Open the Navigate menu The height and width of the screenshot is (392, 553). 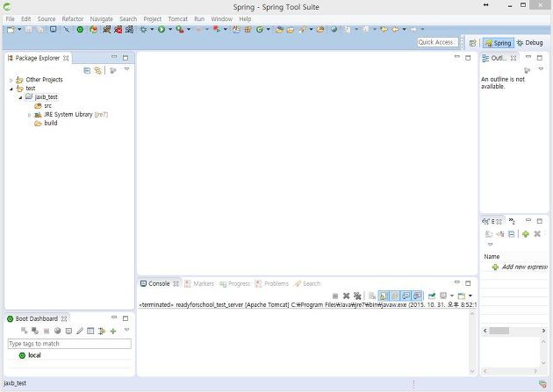[x=101, y=19]
